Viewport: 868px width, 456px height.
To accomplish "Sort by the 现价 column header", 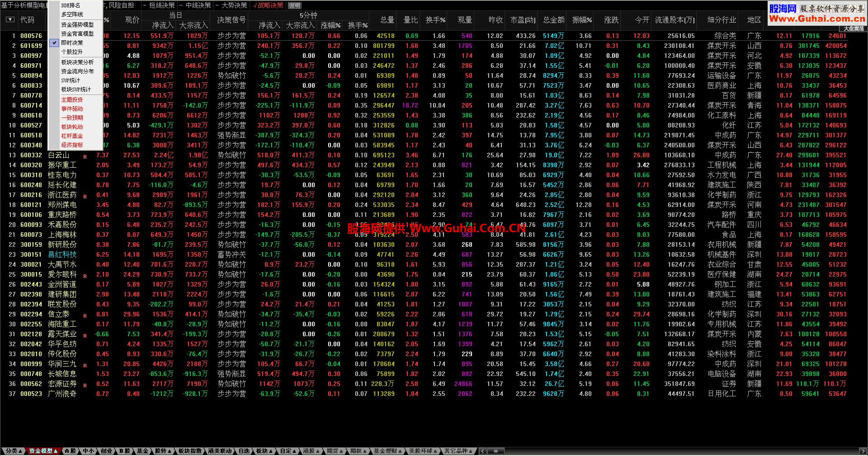I will pyautogui.click(x=132, y=20).
